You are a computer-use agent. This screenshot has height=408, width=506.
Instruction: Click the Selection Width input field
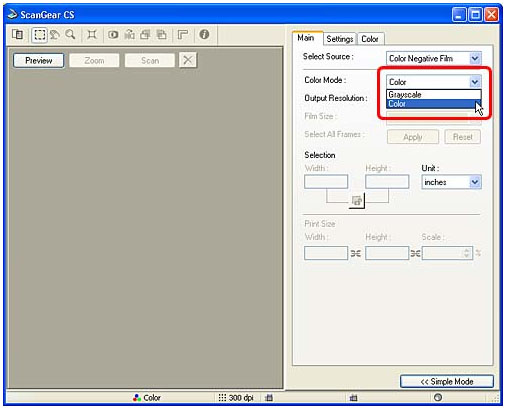326,182
